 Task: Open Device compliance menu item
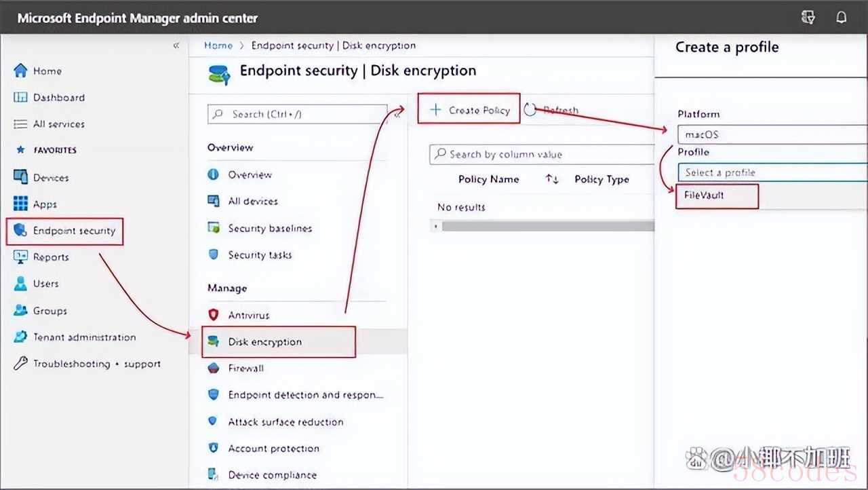(272, 474)
